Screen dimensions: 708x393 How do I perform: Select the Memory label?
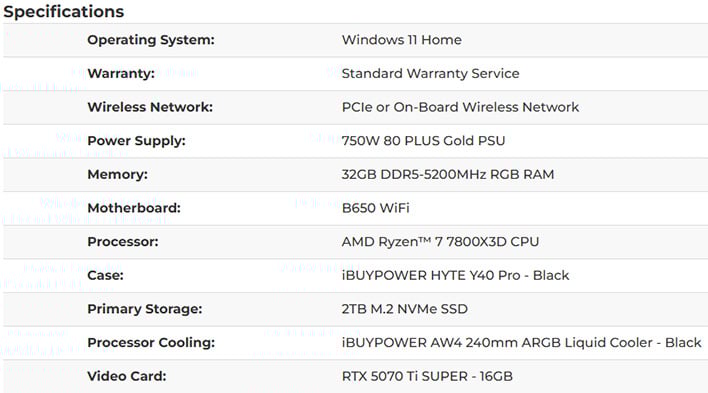117,174
